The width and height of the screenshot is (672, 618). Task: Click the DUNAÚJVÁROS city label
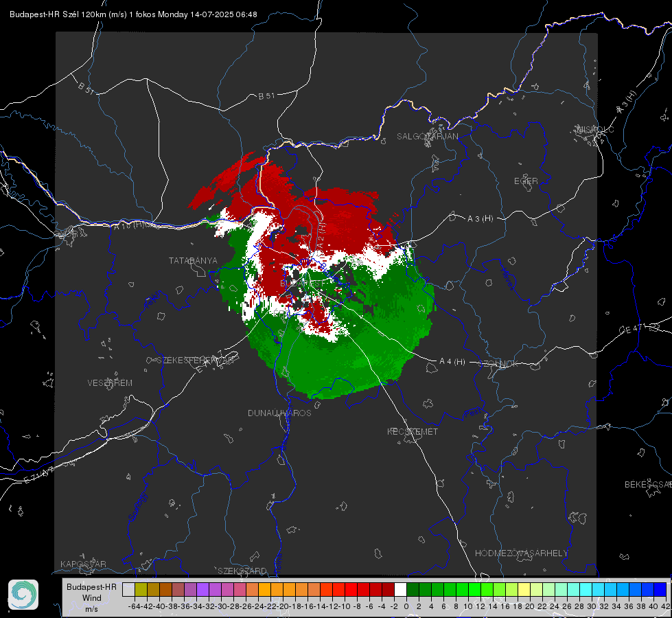tap(279, 413)
